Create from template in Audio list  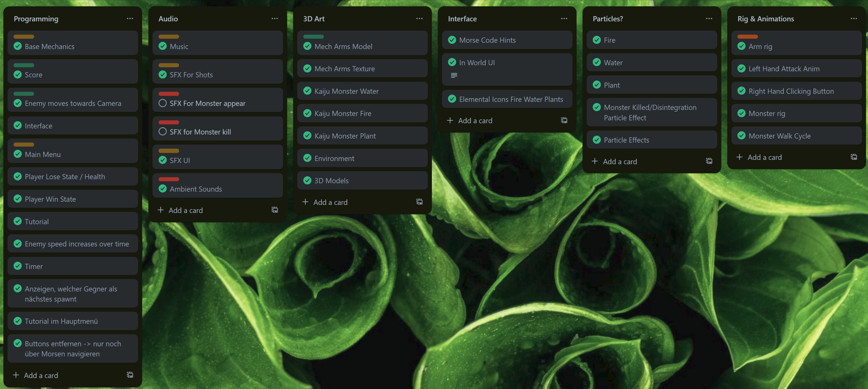[x=275, y=210]
